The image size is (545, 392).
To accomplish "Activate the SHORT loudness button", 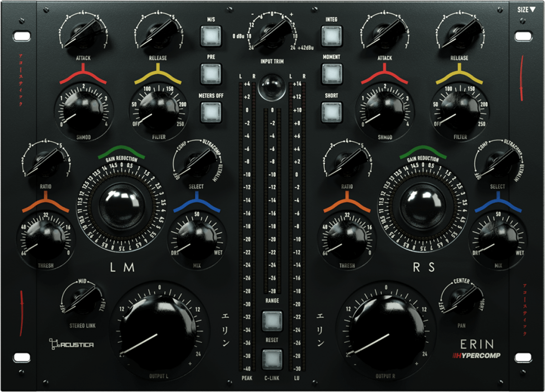I will click(x=332, y=112).
